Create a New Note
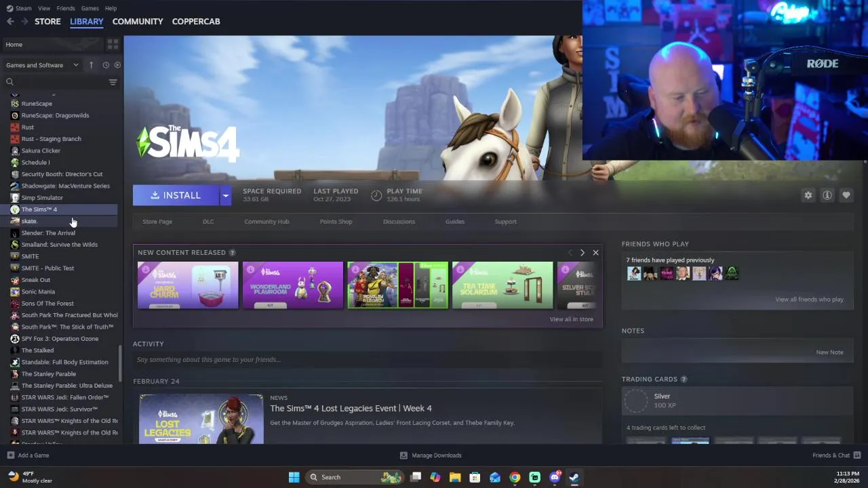The height and width of the screenshot is (488, 868). 829,352
